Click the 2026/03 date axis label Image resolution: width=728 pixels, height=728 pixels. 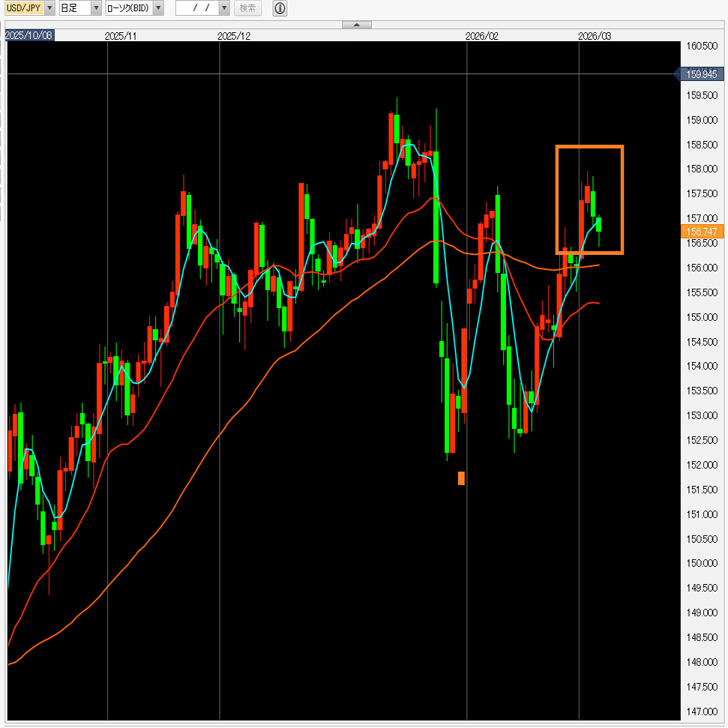pos(595,36)
